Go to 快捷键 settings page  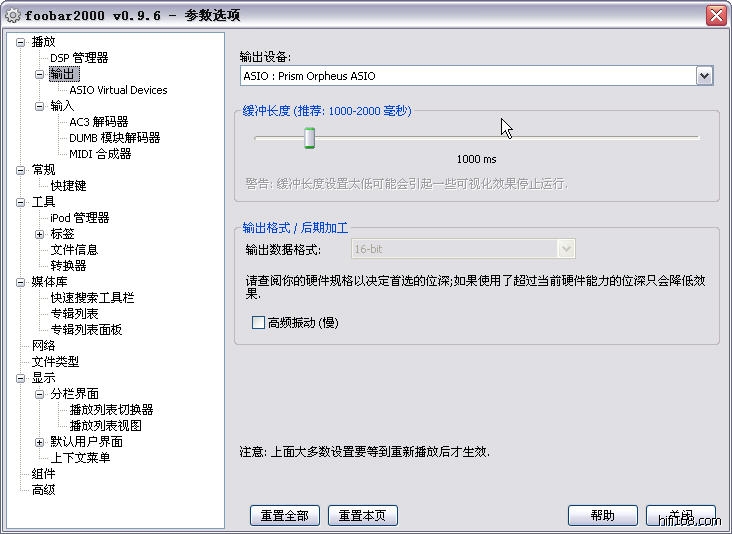click(68, 186)
